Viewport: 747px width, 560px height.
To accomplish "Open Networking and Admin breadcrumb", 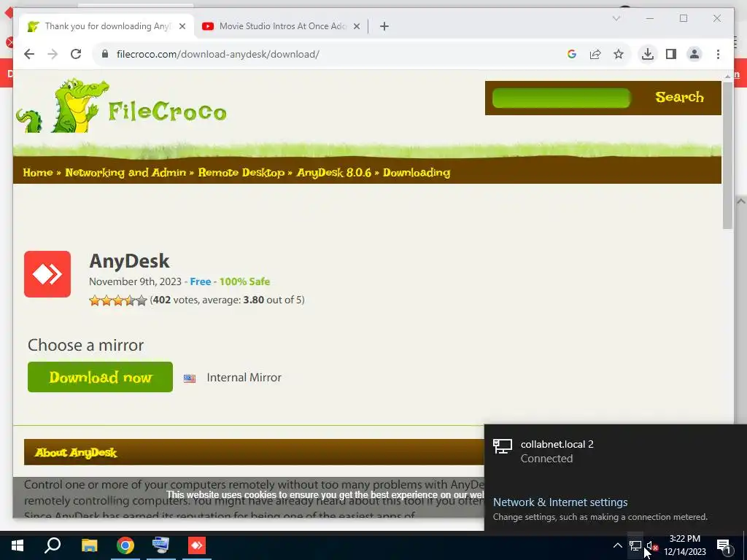I will click(125, 172).
